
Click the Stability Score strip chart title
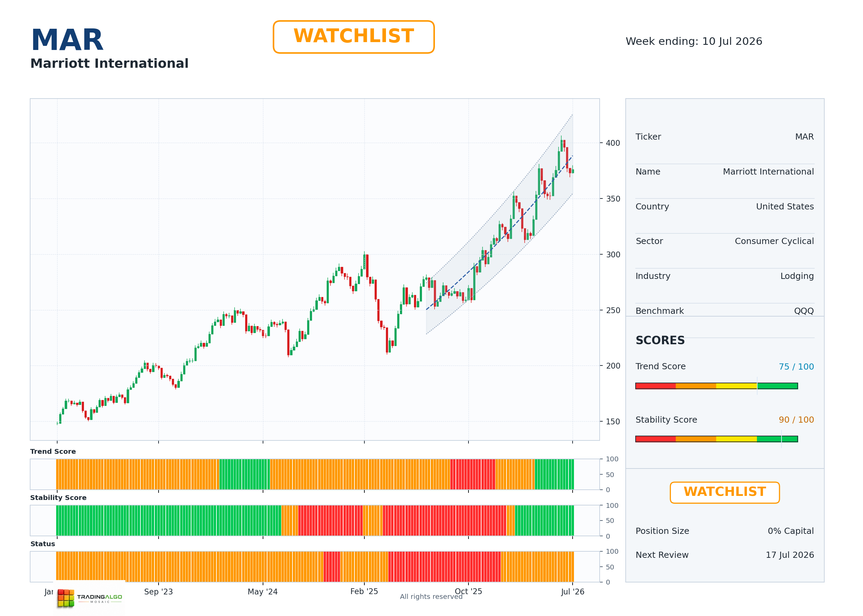click(59, 497)
